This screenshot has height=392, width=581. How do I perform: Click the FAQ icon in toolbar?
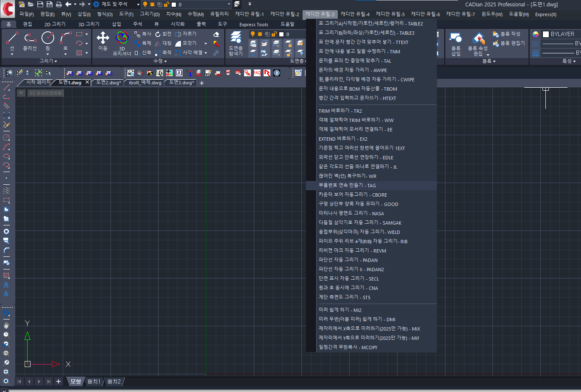click(x=257, y=73)
